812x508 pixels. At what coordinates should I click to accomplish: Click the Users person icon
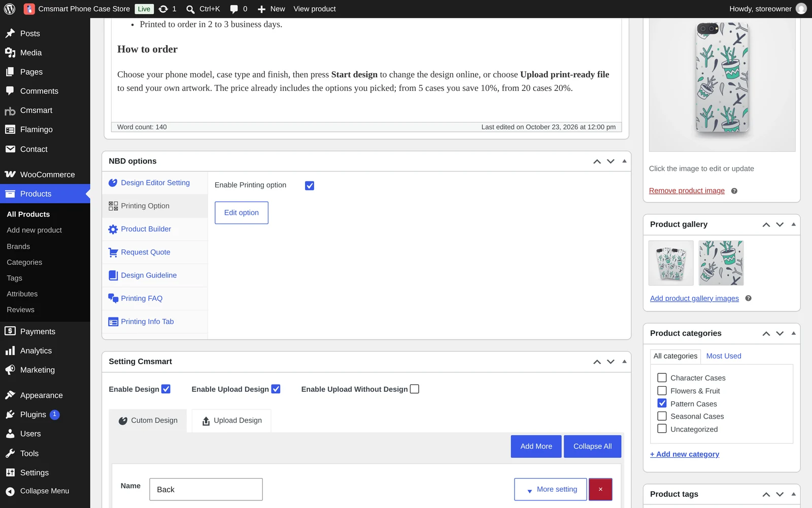click(10, 434)
